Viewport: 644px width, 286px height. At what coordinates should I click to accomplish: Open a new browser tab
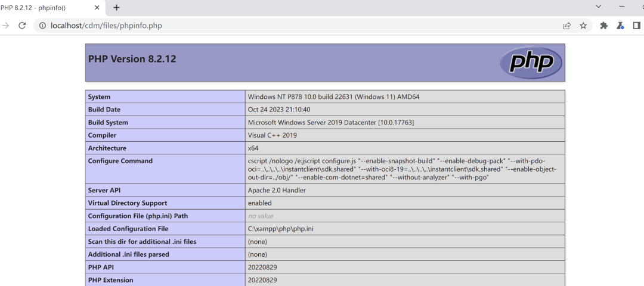point(117,7)
